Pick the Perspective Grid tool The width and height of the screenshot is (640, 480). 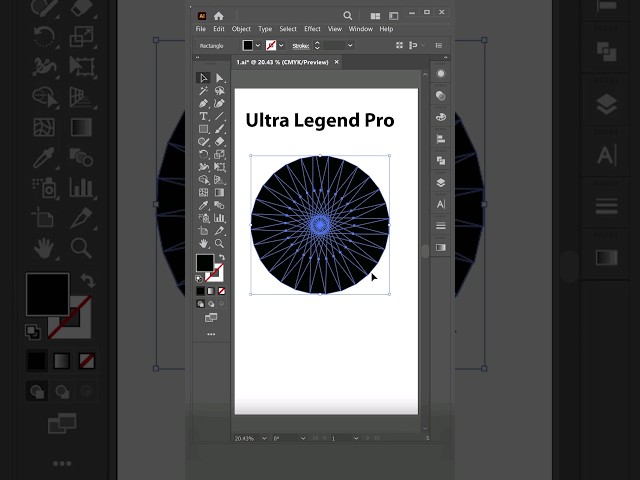(219, 180)
